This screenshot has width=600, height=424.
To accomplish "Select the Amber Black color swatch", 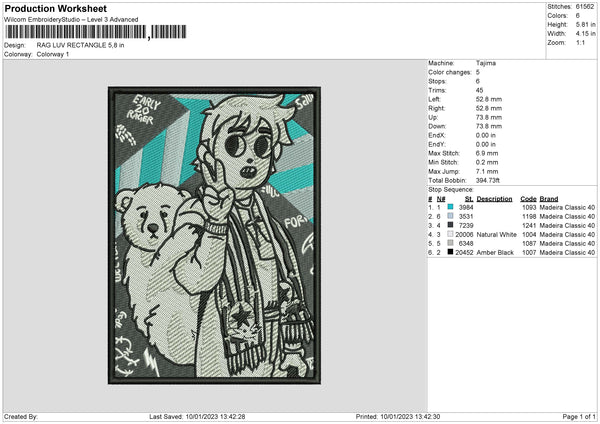I will click(x=450, y=252).
